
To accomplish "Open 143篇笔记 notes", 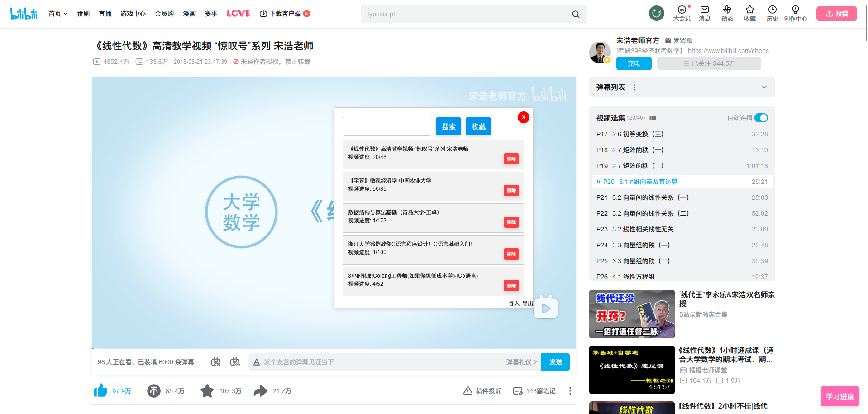I will tap(534, 391).
